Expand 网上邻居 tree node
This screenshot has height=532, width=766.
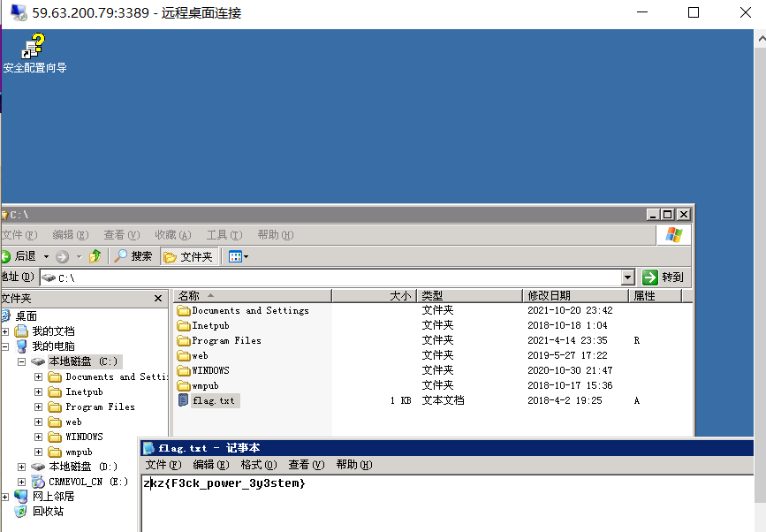click(5, 497)
